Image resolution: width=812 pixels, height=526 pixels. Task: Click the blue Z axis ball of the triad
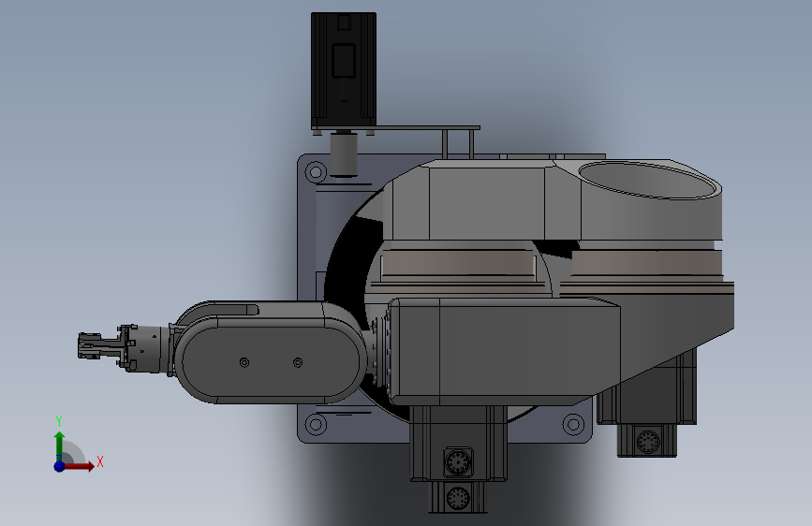[60, 466]
